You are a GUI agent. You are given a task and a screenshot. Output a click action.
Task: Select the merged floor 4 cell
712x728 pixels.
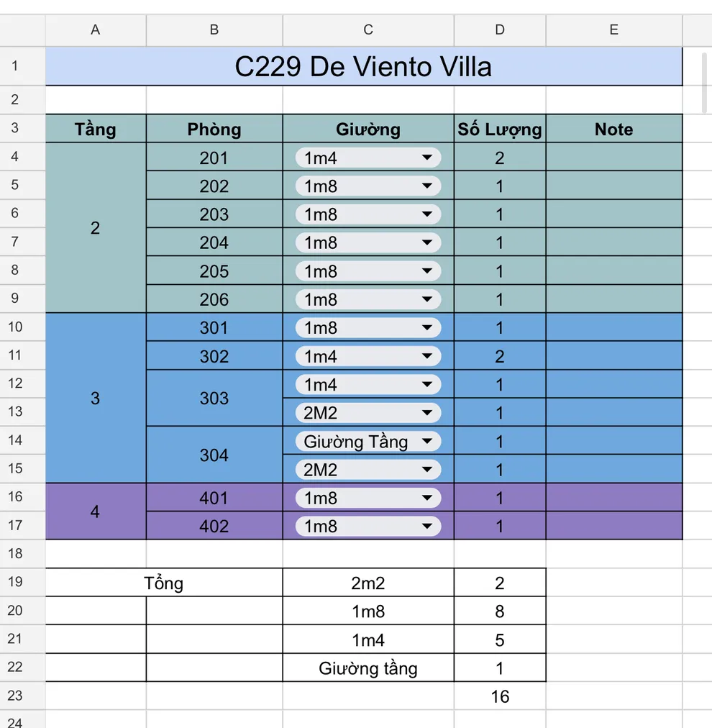click(x=96, y=512)
